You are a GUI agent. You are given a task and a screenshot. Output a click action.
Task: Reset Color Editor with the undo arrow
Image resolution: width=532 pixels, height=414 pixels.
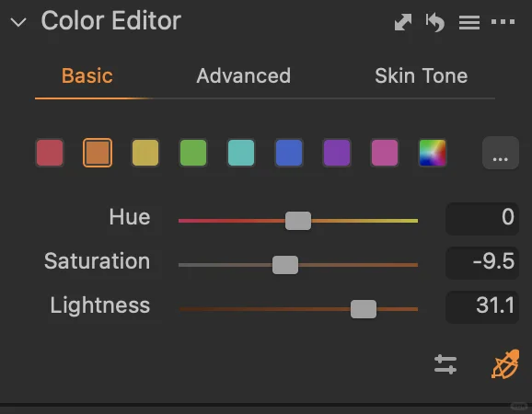pyautogui.click(x=435, y=22)
